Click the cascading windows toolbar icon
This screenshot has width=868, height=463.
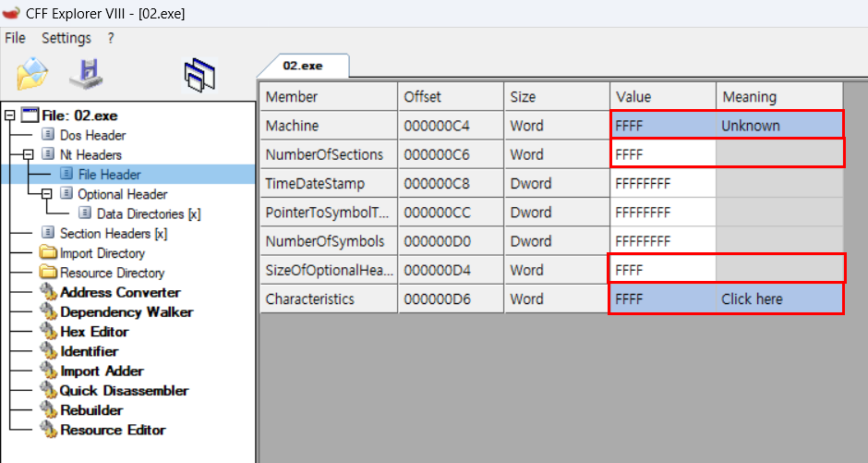pyautogui.click(x=199, y=75)
